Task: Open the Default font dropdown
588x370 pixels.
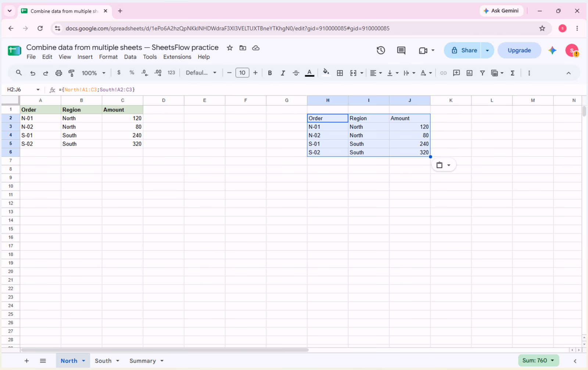Action: click(201, 73)
